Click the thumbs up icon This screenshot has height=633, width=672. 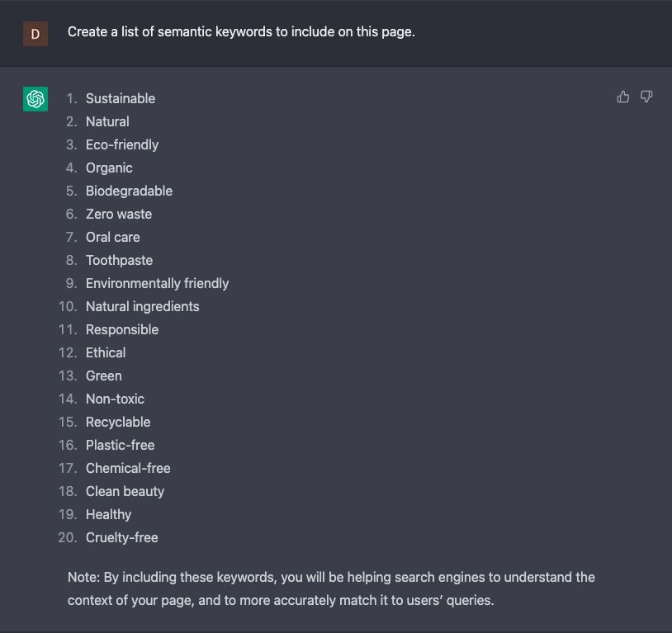point(623,97)
